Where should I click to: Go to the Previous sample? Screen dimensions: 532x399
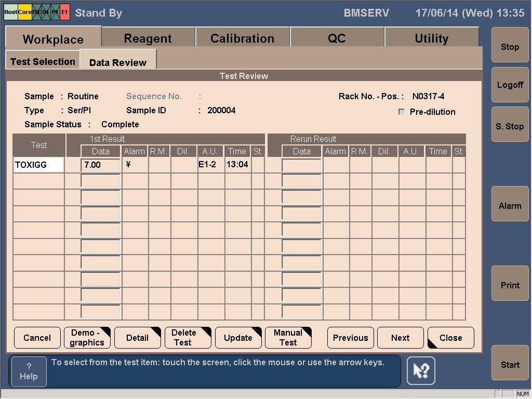pyautogui.click(x=351, y=338)
